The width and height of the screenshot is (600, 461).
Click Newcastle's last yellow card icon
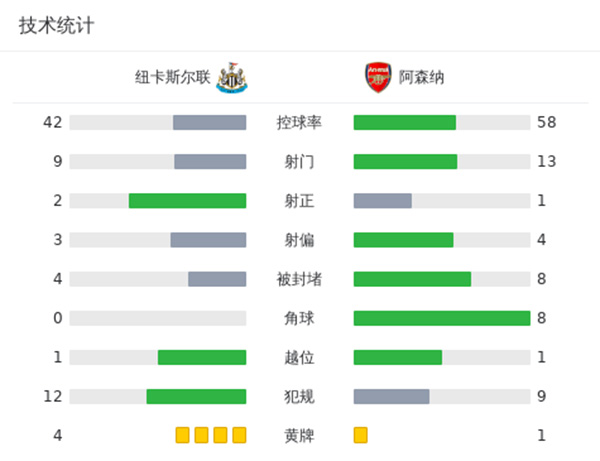(239, 435)
